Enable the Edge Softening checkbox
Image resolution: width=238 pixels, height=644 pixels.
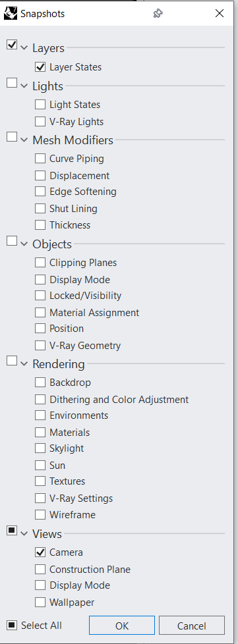40,192
